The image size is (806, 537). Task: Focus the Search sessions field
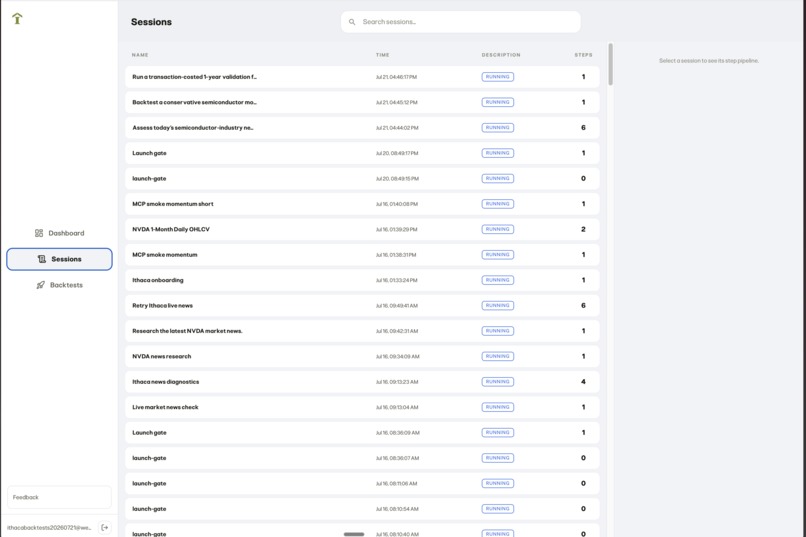[x=461, y=22]
